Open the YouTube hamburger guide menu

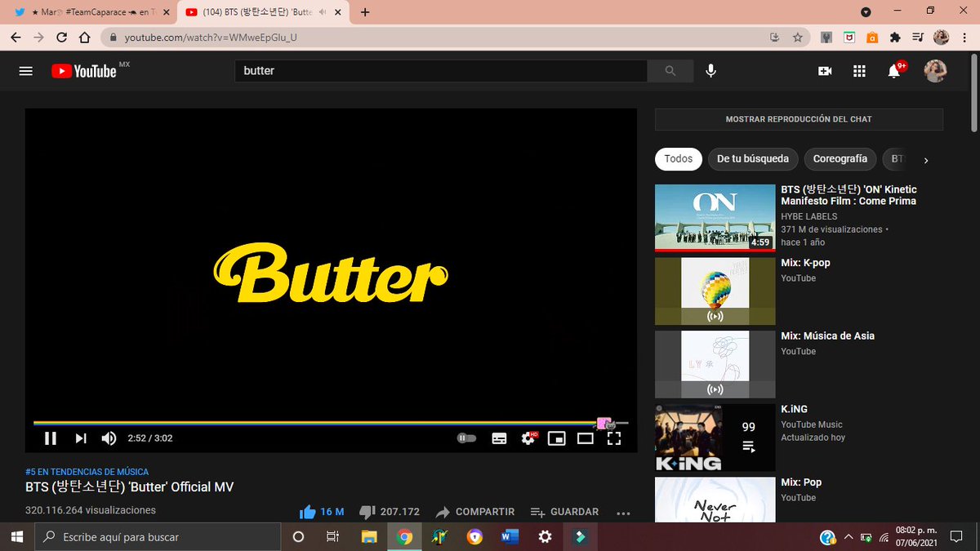click(25, 71)
